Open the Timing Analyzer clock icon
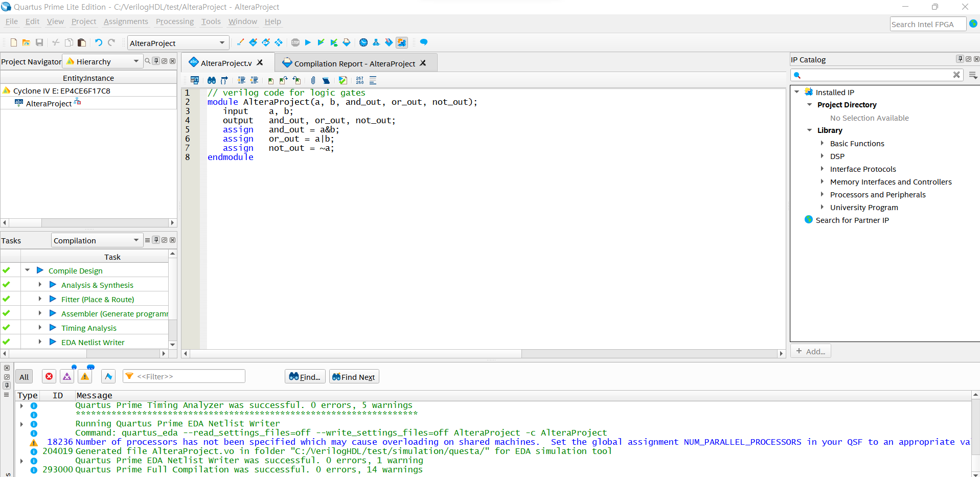This screenshot has height=477, width=980. (363, 42)
